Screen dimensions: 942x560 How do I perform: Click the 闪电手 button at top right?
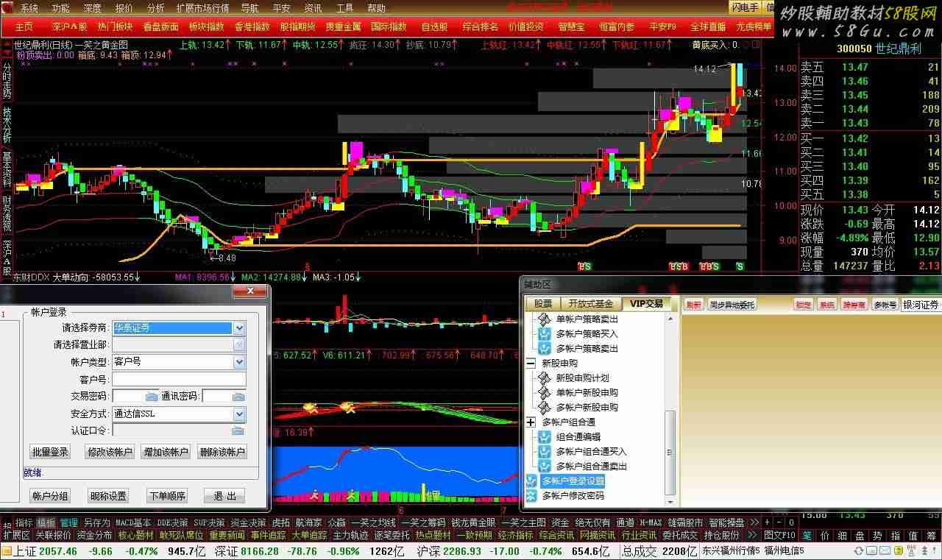click(x=745, y=8)
